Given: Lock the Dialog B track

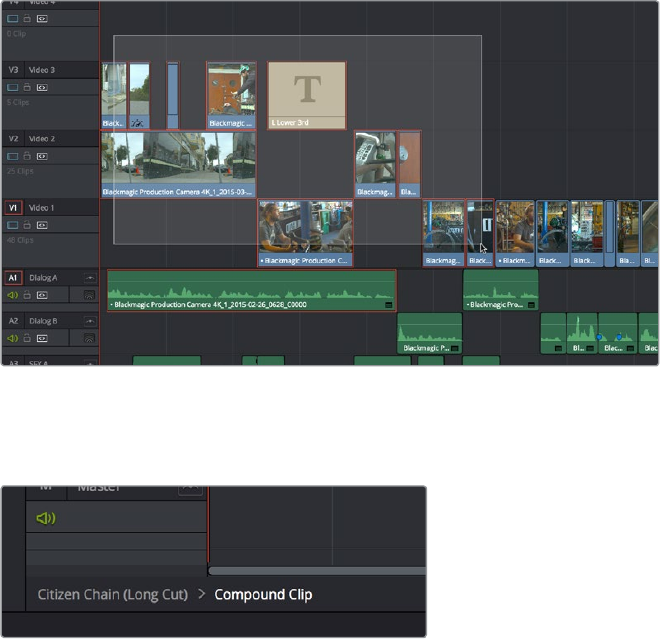Looking at the screenshot, I should click(x=27, y=338).
